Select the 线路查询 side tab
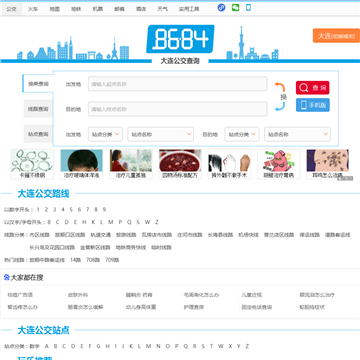Screen dimensions: 360x360 [x=38, y=109]
